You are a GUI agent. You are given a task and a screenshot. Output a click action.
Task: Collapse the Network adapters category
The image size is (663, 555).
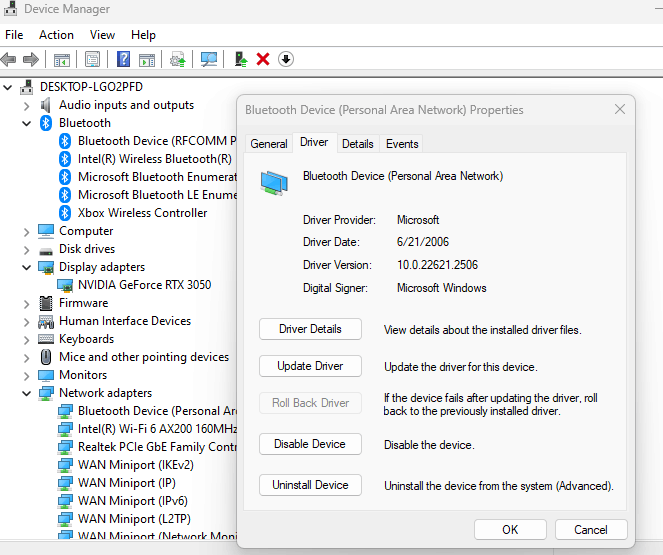click(27, 394)
